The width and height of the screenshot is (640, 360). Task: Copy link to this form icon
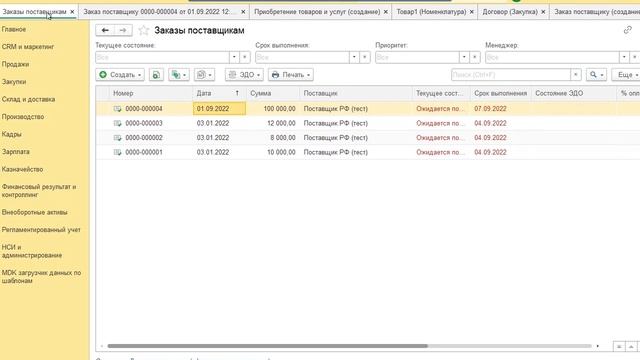[627, 30]
